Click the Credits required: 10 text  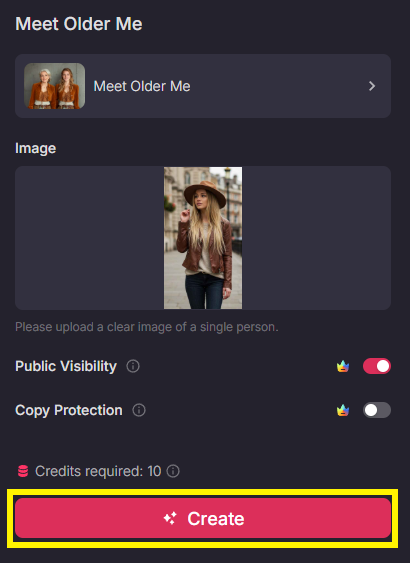pyautogui.click(x=98, y=471)
